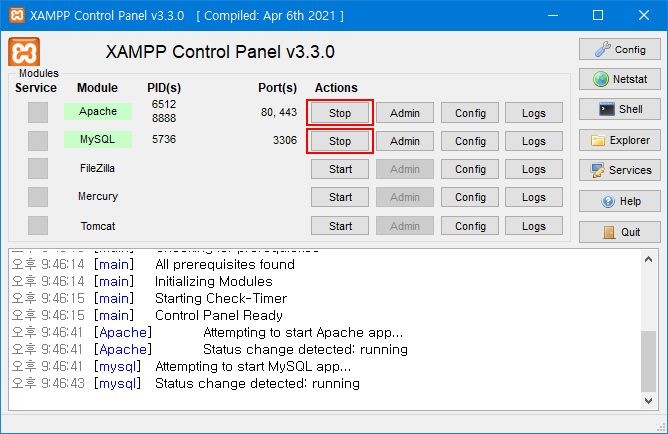This screenshot has width=668, height=434.
Task: Open the Config button with wrench icon
Action: (x=619, y=49)
